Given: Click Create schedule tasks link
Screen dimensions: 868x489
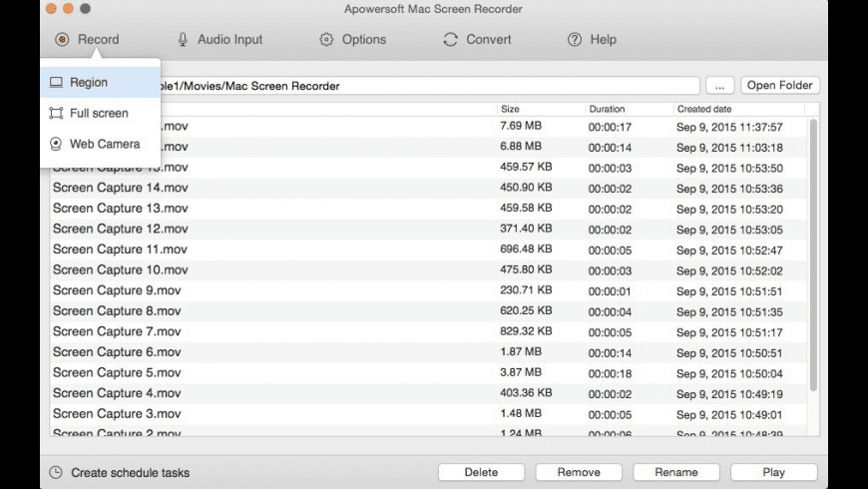Looking at the screenshot, I should click(130, 473).
